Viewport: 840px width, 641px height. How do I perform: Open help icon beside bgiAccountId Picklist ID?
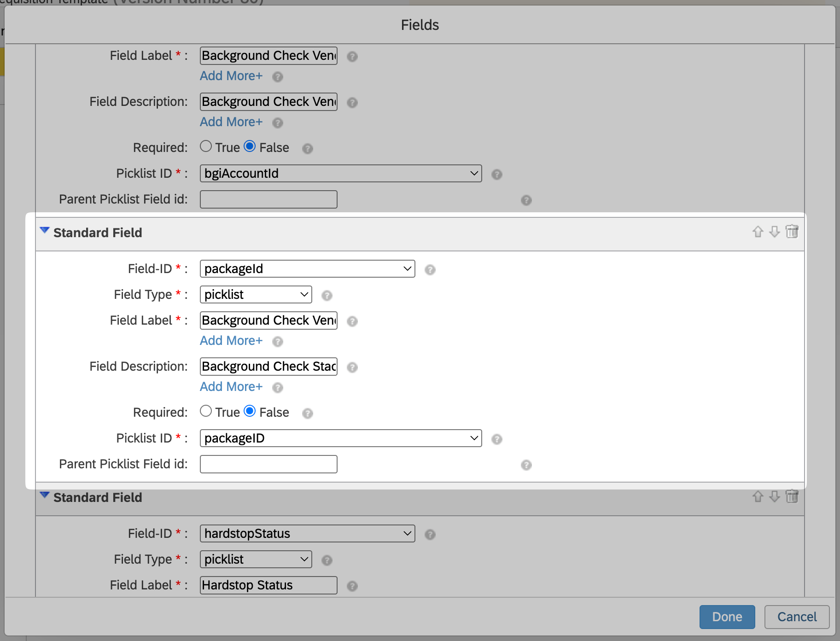tap(496, 175)
